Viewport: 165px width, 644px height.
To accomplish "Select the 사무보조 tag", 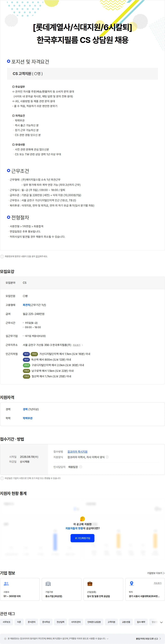I will coord(7,622).
